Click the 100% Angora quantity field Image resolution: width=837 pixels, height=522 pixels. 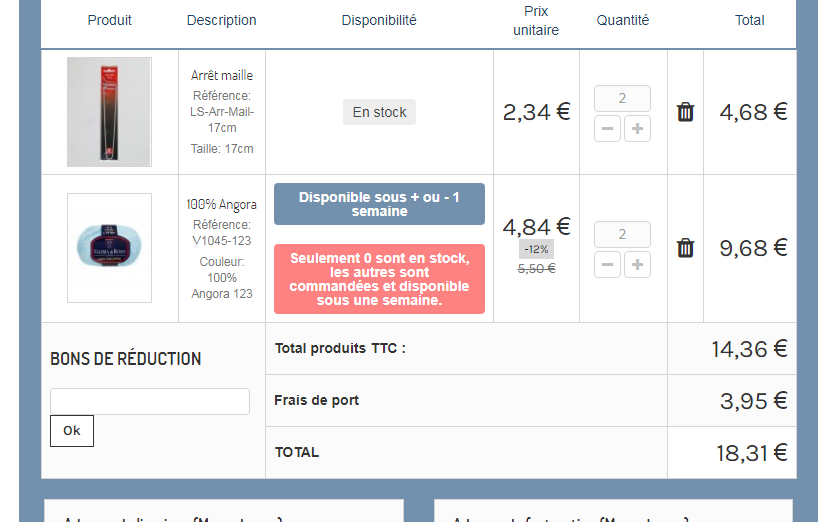coord(622,234)
